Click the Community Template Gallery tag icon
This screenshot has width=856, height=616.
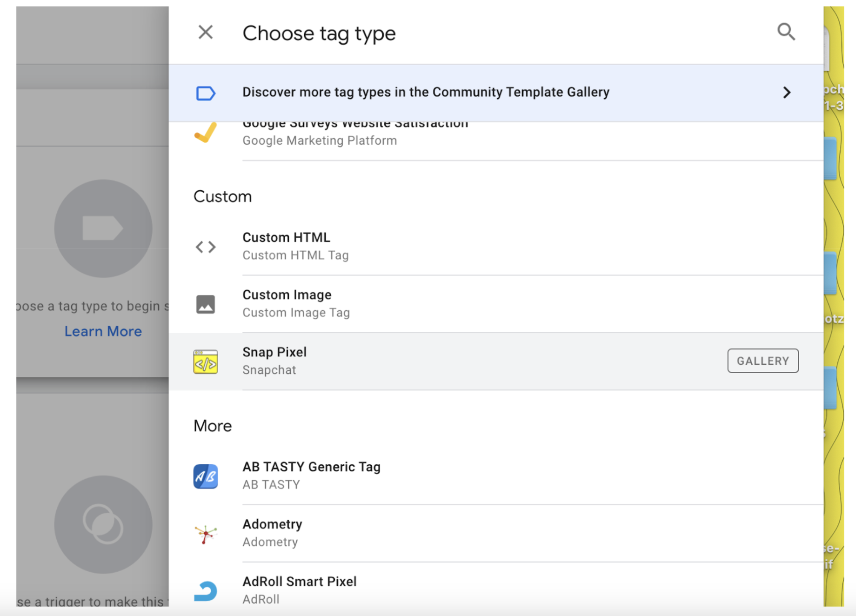[x=206, y=93]
